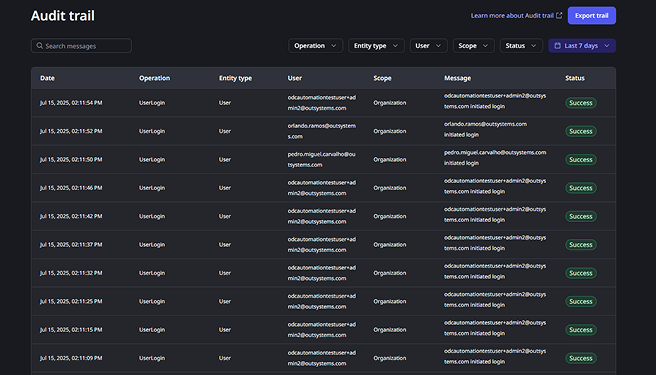Focus the Search messages field

click(81, 46)
